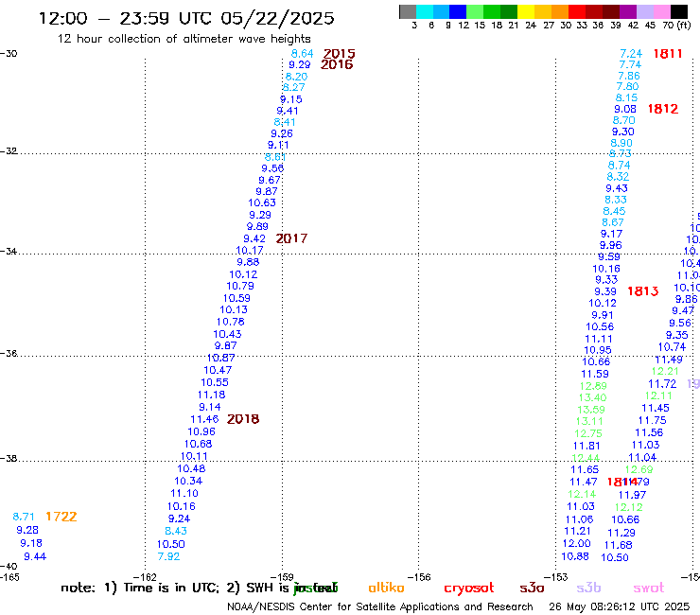Select the red 33 ft legend swatch

pyautogui.click(x=577, y=11)
